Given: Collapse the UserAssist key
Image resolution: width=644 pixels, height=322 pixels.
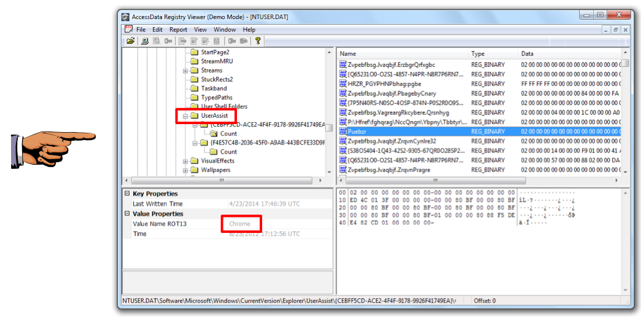Looking at the screenshot, I should 185,116.
